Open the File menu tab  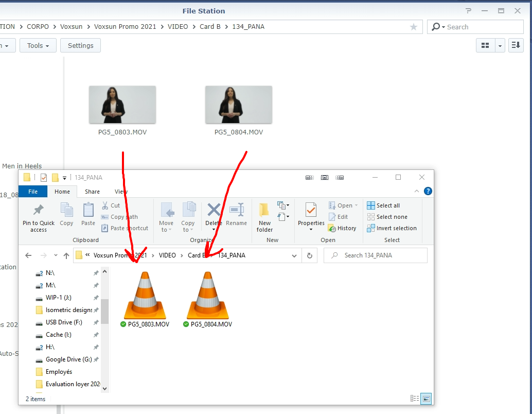pos(33,192)
